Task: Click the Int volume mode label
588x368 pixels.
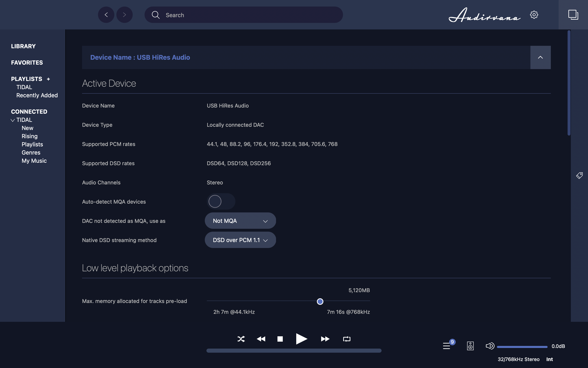Action: (x=550, y=359)
